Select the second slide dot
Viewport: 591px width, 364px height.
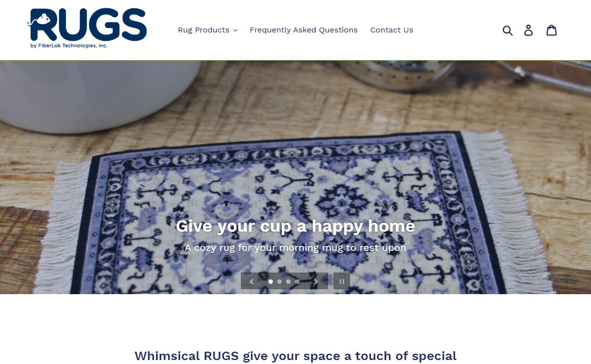click(279, 282)
